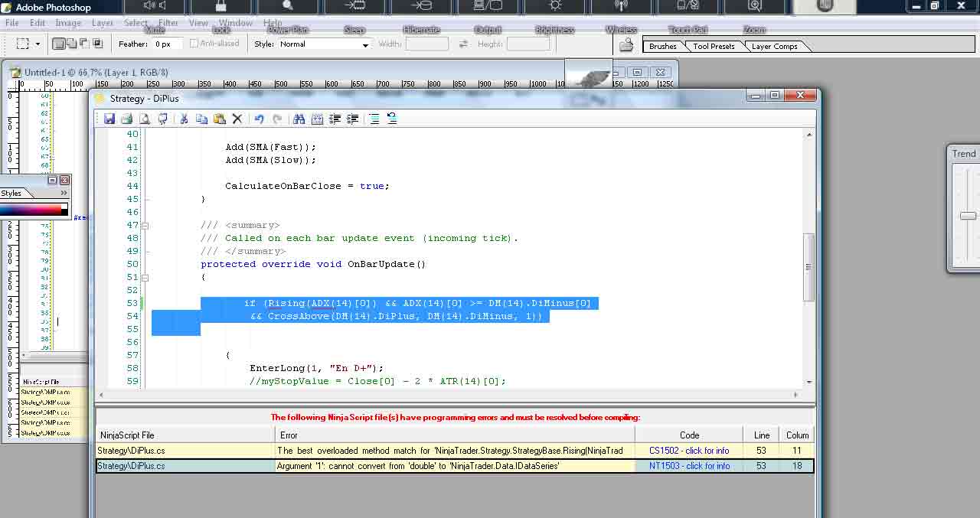Open the Edit menu in Photoshop

coord(37,23)
